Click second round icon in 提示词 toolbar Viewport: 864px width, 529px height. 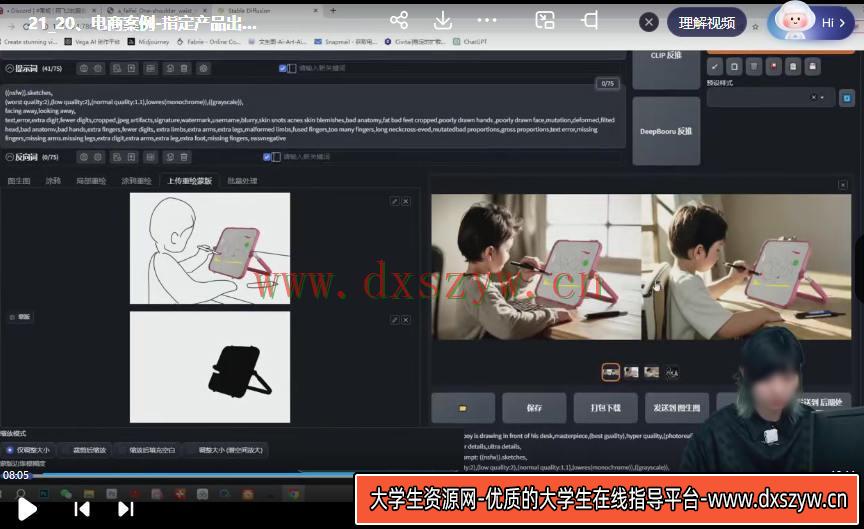click(x=98, y=68)
